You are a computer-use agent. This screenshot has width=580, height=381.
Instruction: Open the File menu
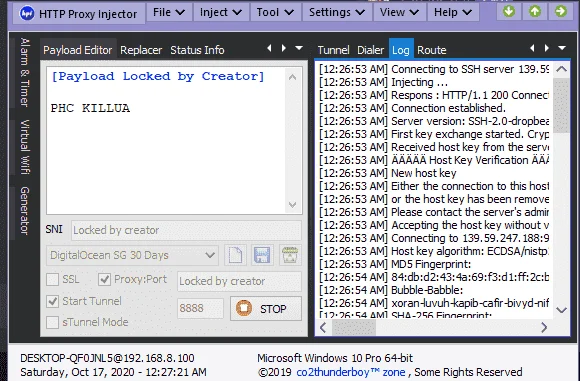click(169, 12)
